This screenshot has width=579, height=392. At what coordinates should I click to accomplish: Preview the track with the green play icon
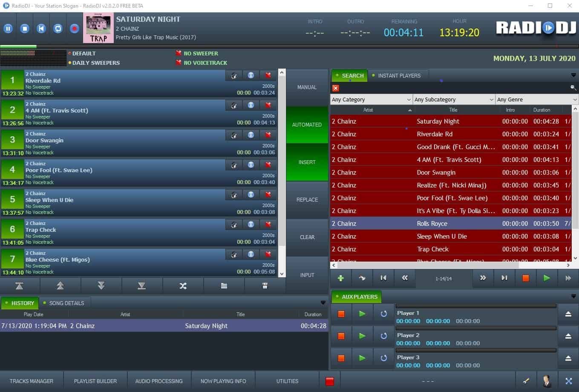click(547, 278)
